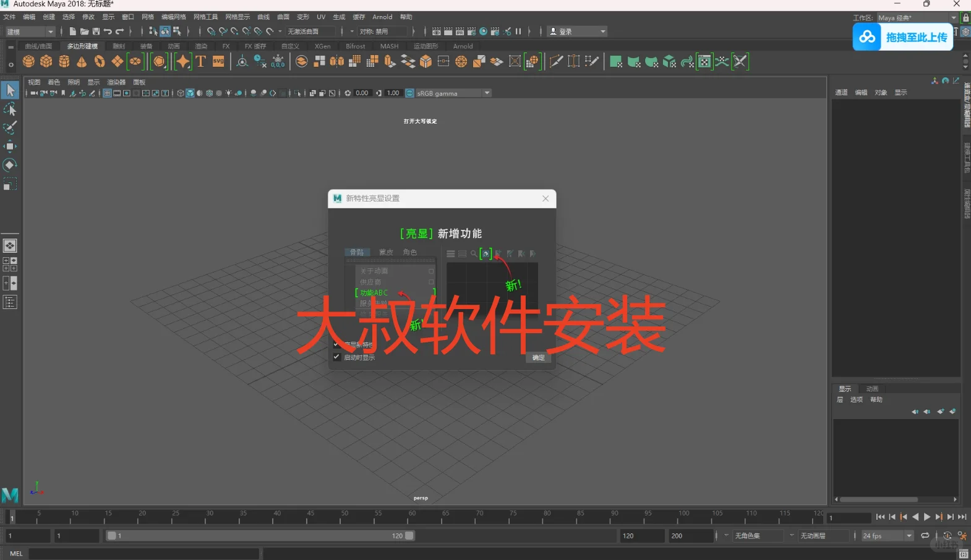Create a polygon sphere from the shelf
Image resolution: width=971 pixels, height=560 pixels.
click(28, 61)
